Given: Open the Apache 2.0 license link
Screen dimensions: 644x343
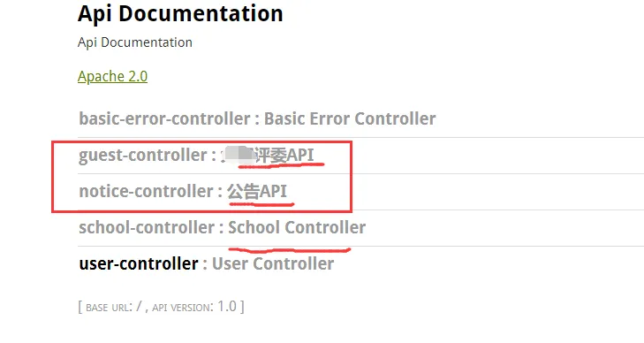Looking at the screenshot, I should click(112, 76).
